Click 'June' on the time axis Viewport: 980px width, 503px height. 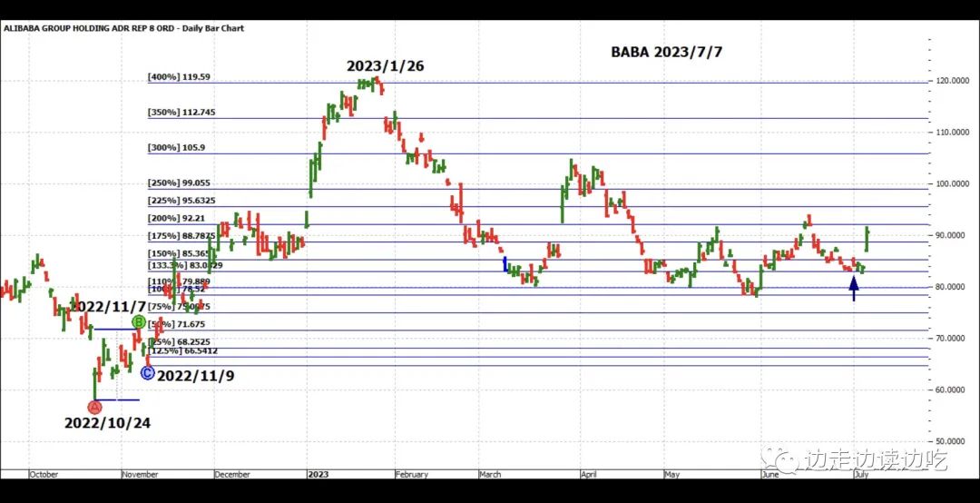[x=770, y=474]
